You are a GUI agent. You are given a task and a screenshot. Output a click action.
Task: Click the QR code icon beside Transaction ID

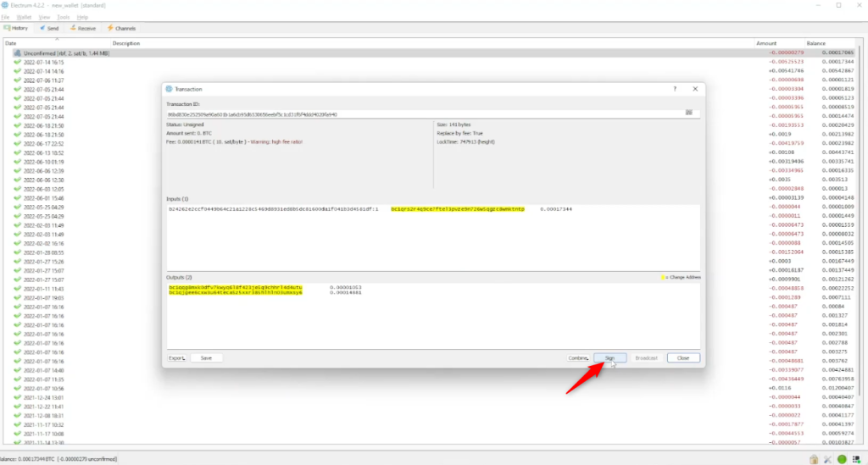coord(689,113)
